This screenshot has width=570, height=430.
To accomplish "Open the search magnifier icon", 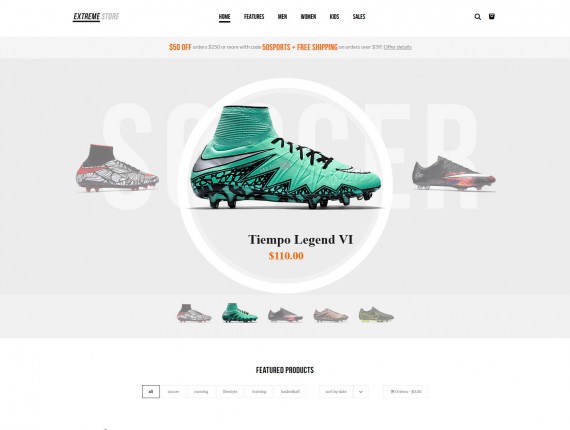I will click(x=477, y=17).
